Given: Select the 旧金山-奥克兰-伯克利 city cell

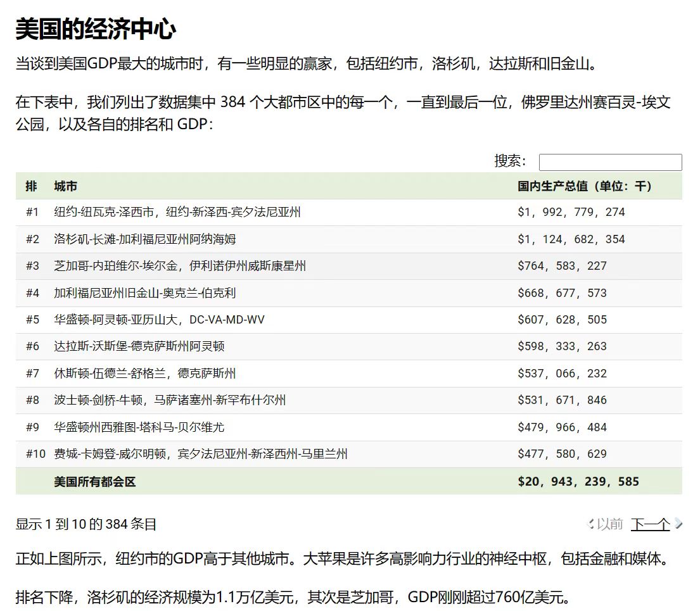Looking at the screenshot, I should 144,293.
